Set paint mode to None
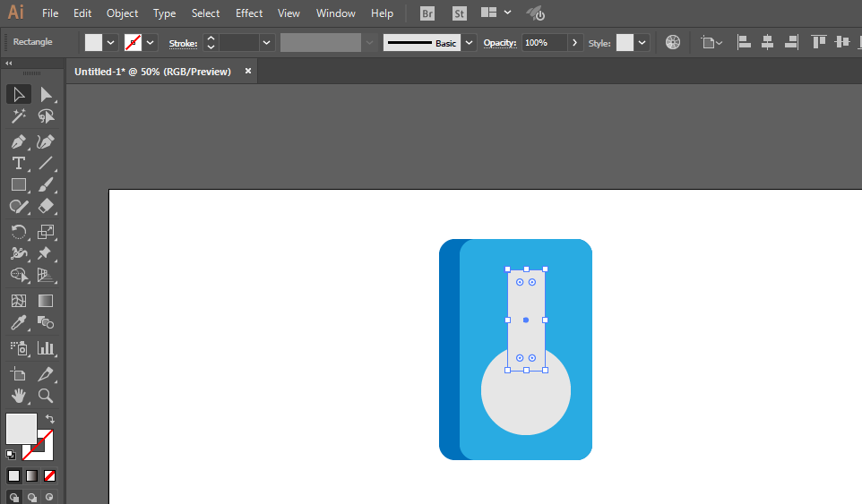This screenshot has height=504, width=862. tap(49, 476)
